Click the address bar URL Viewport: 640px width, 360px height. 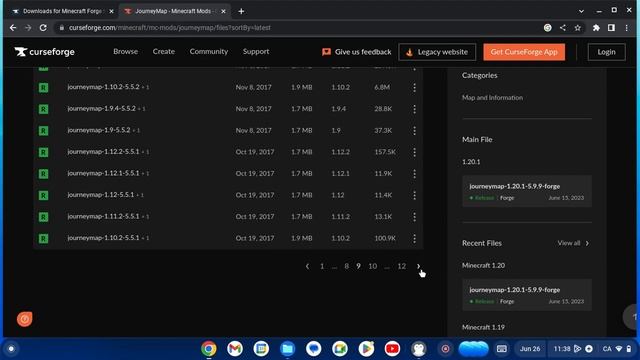coord(169,28)
